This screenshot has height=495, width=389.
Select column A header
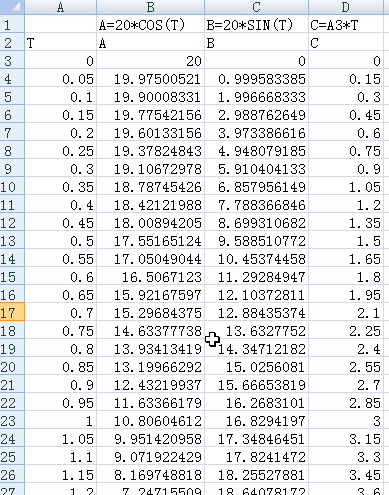click(60, 7)
